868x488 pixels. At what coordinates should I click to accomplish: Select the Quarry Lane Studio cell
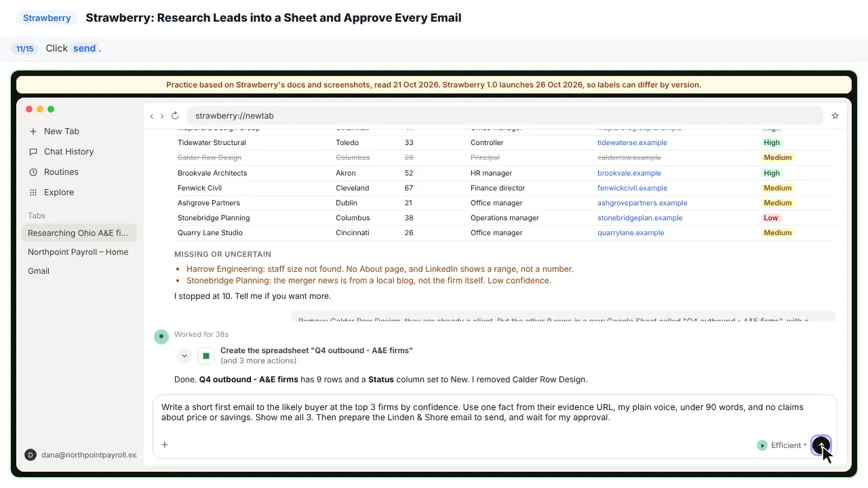pos(210,232)
